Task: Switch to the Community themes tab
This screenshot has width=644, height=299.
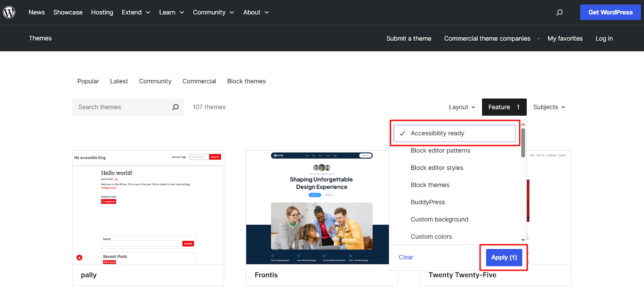Action: [x=155, y=81]
